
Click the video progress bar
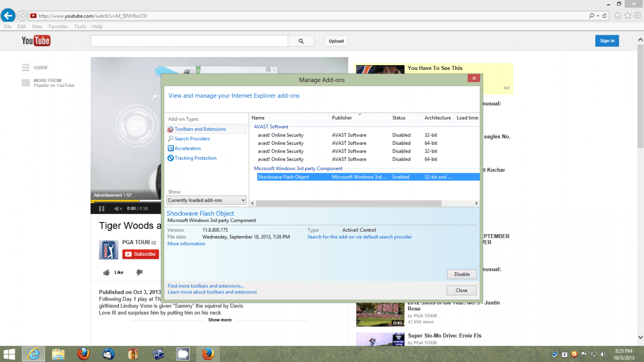pos(126,200)
